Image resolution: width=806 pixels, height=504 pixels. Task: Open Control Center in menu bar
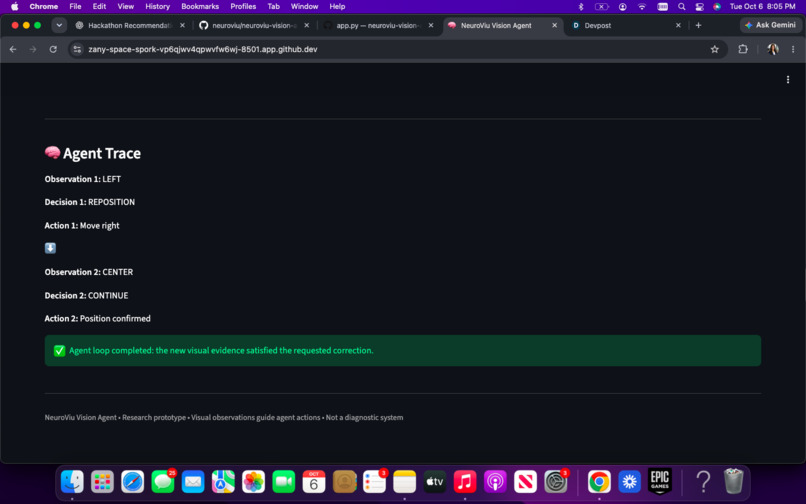click(x=700, y=7)
